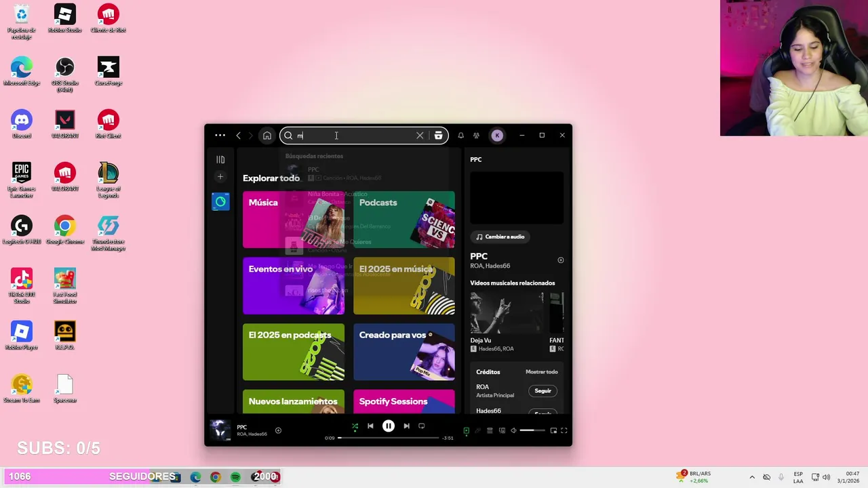Select Recycle Bin desktop icon
This screenshot has width=868, height=488.
22,22
